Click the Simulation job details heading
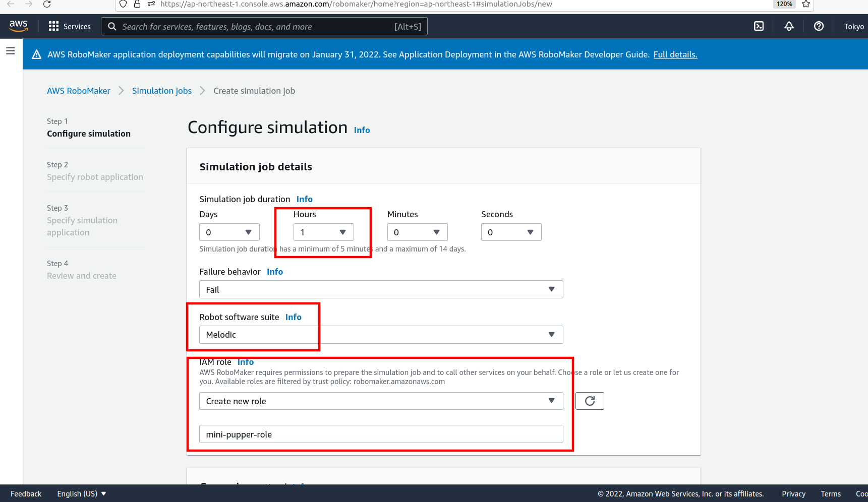 (256, 167)
